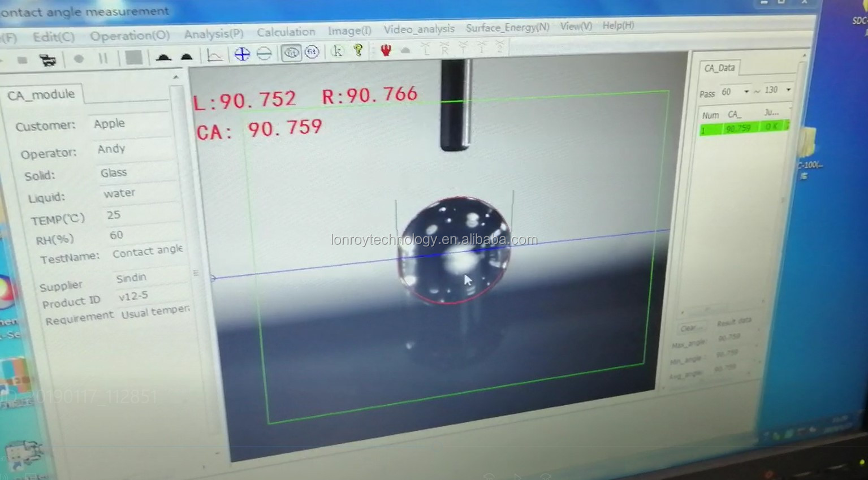Switch to the CA_Data tab
The width and height of the screenshot is (868, 480).
[719, 68]
